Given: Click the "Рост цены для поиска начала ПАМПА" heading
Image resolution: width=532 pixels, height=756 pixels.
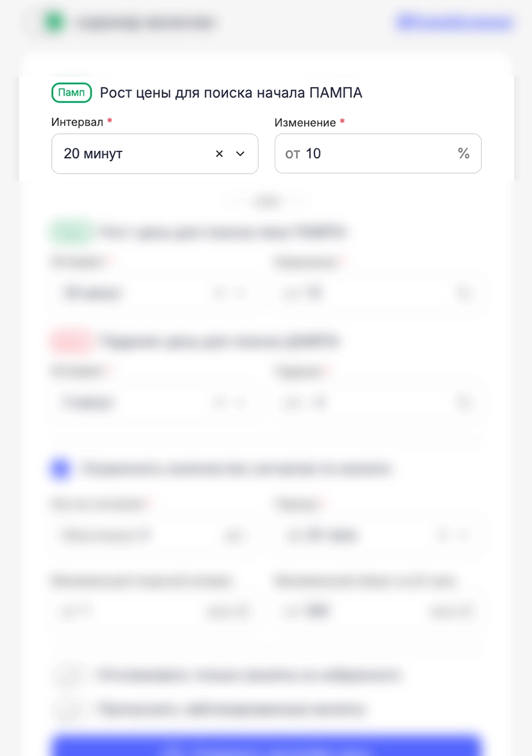Looking at the screenshot, I should [x=231, y=93].
